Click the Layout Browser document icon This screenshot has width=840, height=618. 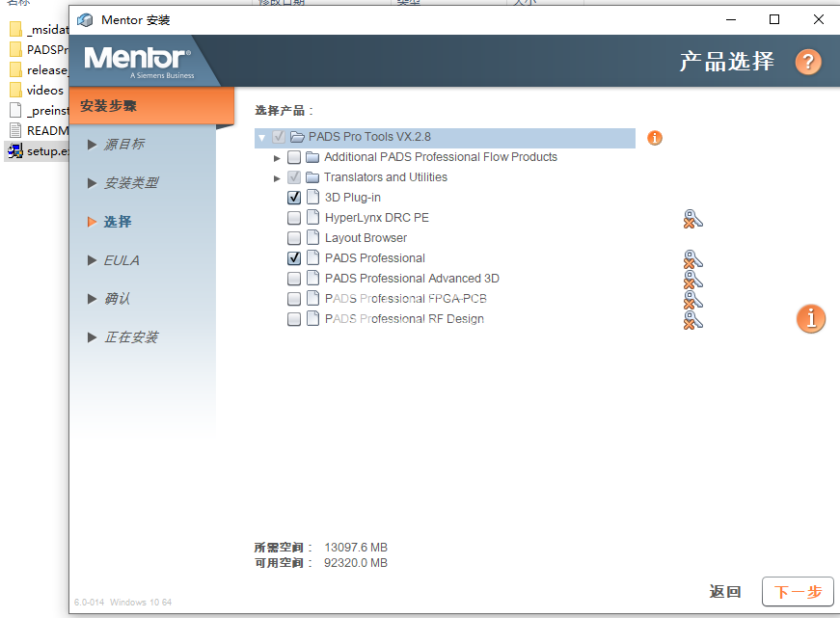click(312, 238)
